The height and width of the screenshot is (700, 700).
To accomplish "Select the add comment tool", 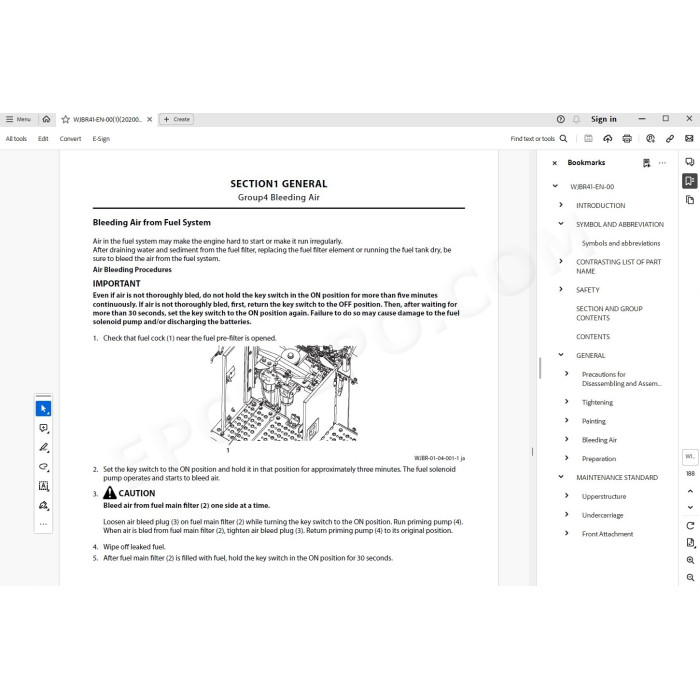I will [x=43, y=428].
